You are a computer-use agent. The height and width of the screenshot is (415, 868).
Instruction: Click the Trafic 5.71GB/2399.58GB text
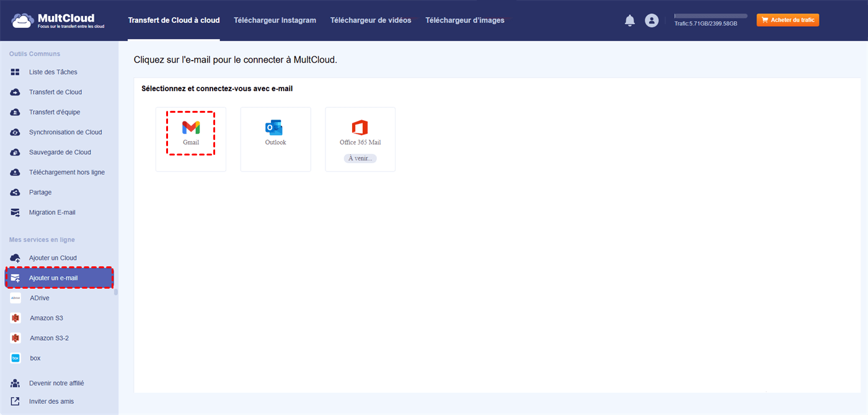point(706,24)
